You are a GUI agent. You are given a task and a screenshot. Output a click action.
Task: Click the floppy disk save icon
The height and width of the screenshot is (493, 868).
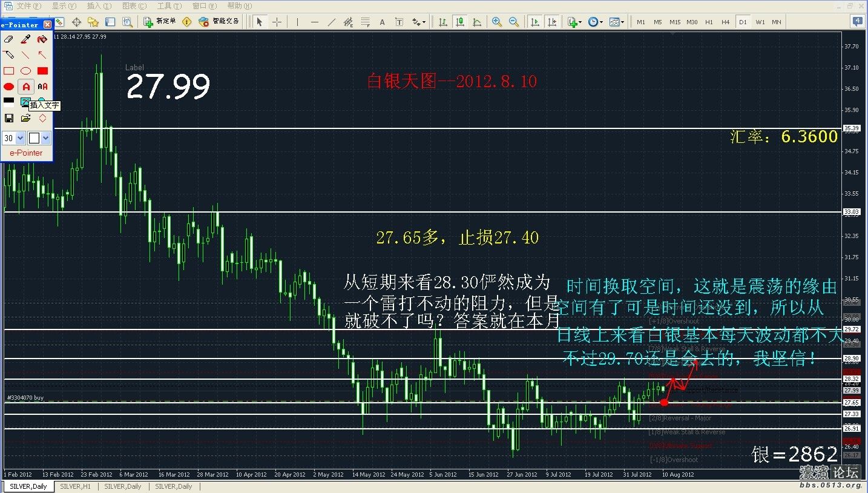point(9,118)
